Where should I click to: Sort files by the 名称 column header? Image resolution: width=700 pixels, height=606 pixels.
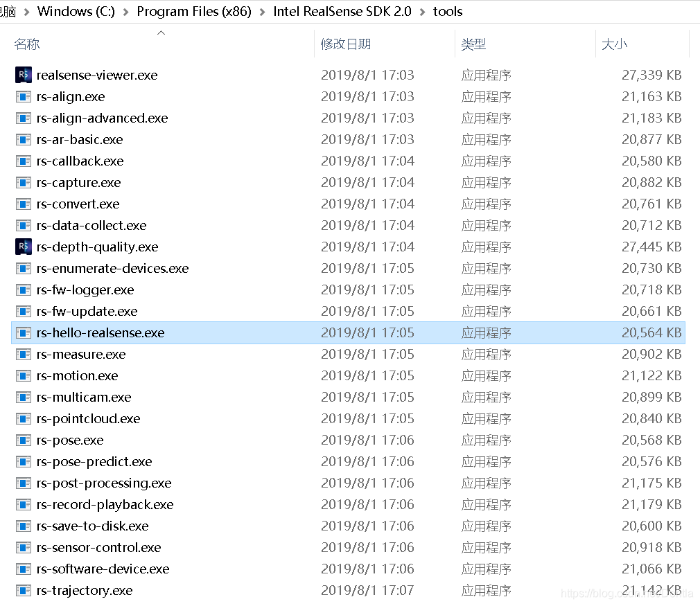27,44
